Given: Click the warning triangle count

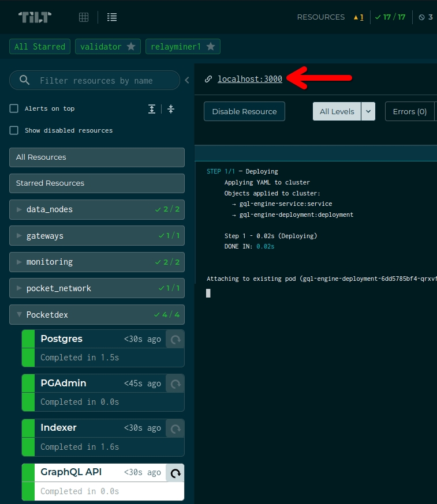Looking at the screenshot, I should (x=358, y=17).
